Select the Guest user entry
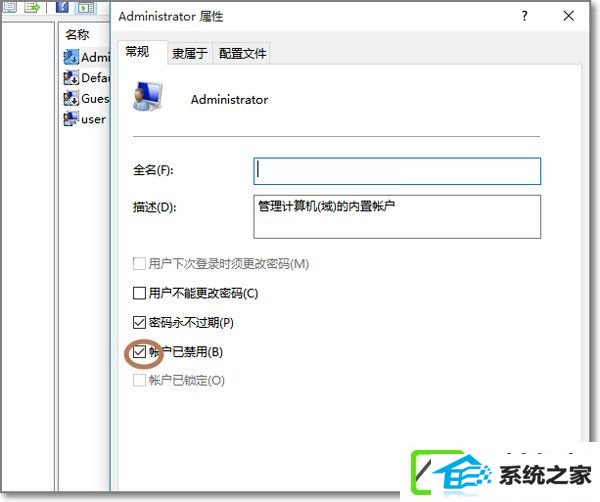The height and width of the screenshot is (502, 600). (x=86, y=98)
